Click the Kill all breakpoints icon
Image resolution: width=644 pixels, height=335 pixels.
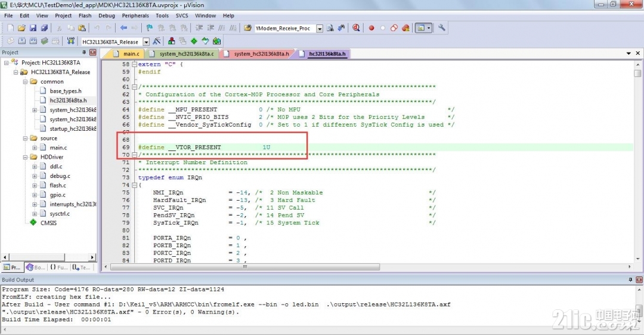(406, 28)
